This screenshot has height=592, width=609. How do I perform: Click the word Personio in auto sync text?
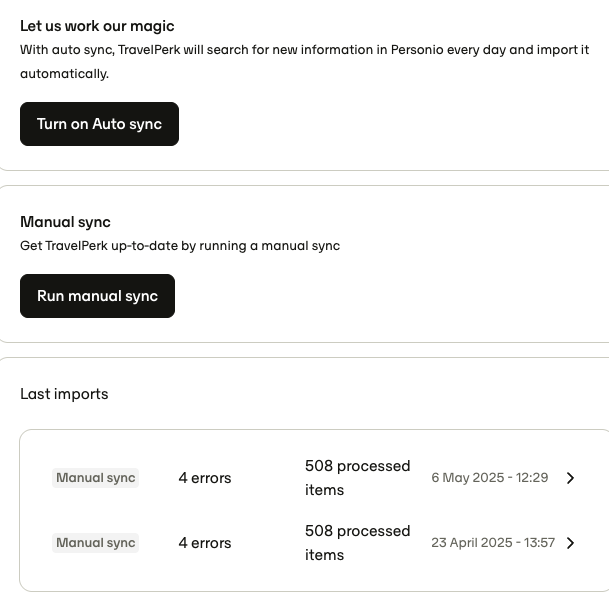coord(417,50)
